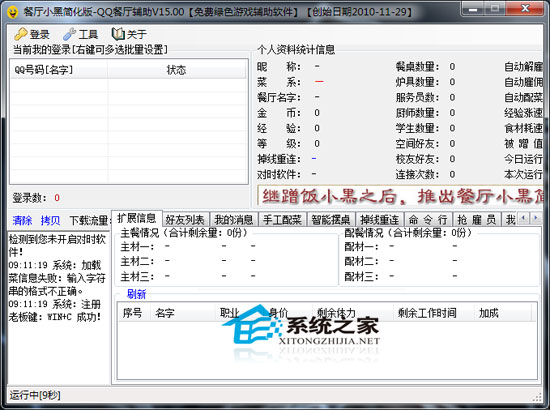This screenshot has height=410, width=550.
Task: Click the 职业 column header
Action: coord(239,313)
